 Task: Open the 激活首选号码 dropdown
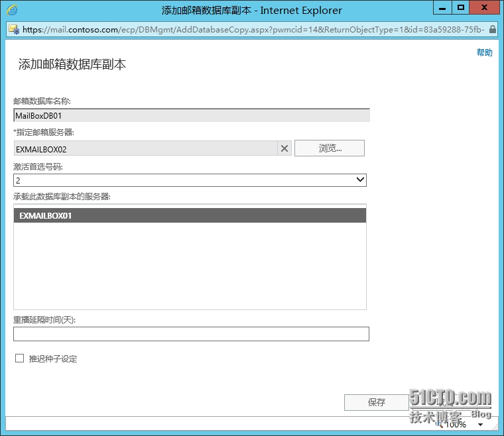pyautogui.click(x=360, y=180)
